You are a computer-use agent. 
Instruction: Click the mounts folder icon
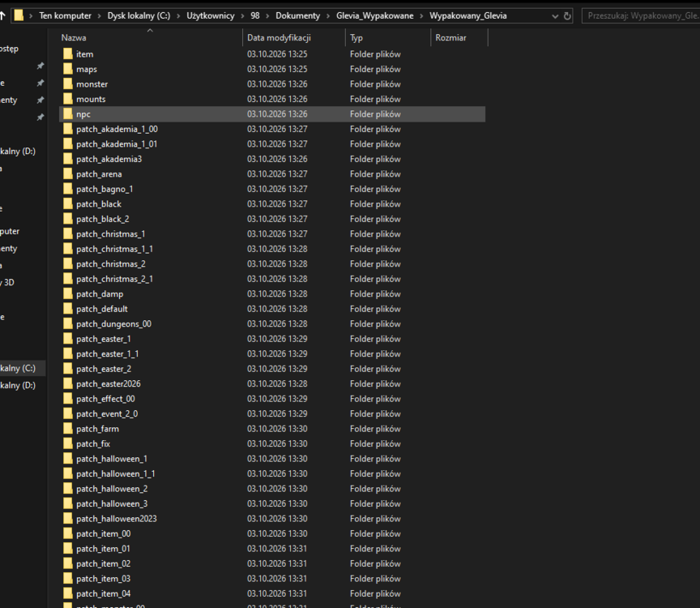tap(68, 99)
